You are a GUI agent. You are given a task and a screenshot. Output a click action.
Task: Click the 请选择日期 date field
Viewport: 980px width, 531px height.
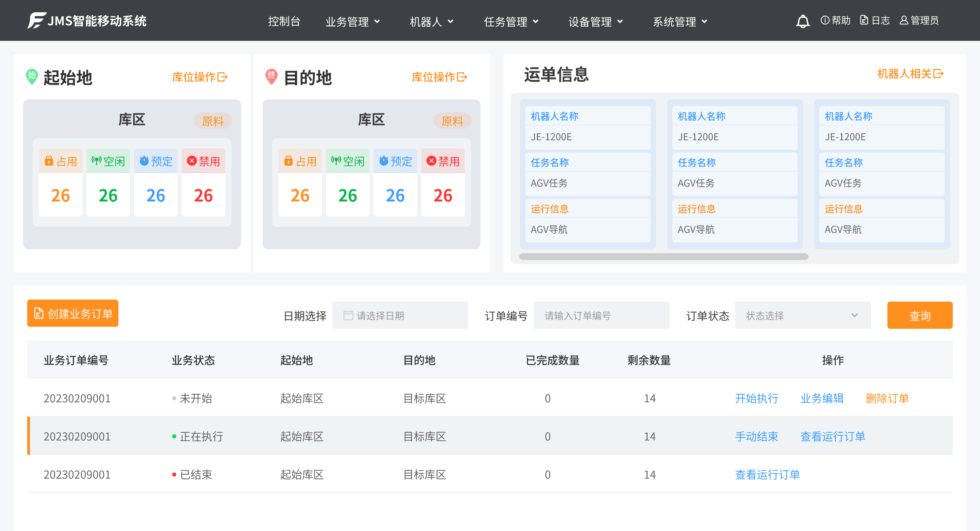pos(400,315)
